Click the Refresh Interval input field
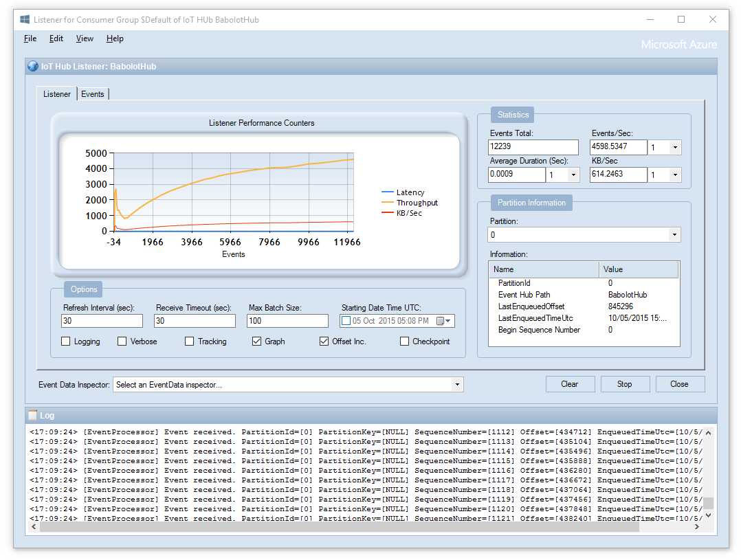This screenshot has width=741, height=560. (102, 321)
